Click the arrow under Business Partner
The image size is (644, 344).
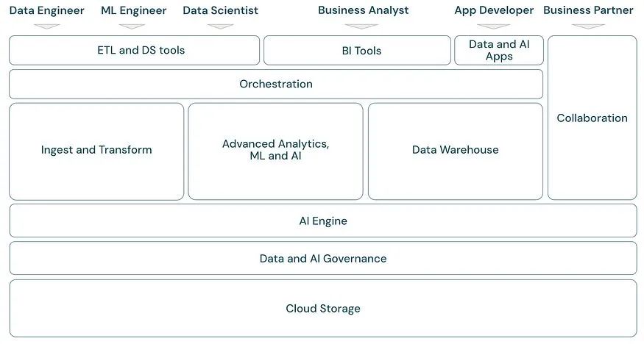[x=588, y=26]
